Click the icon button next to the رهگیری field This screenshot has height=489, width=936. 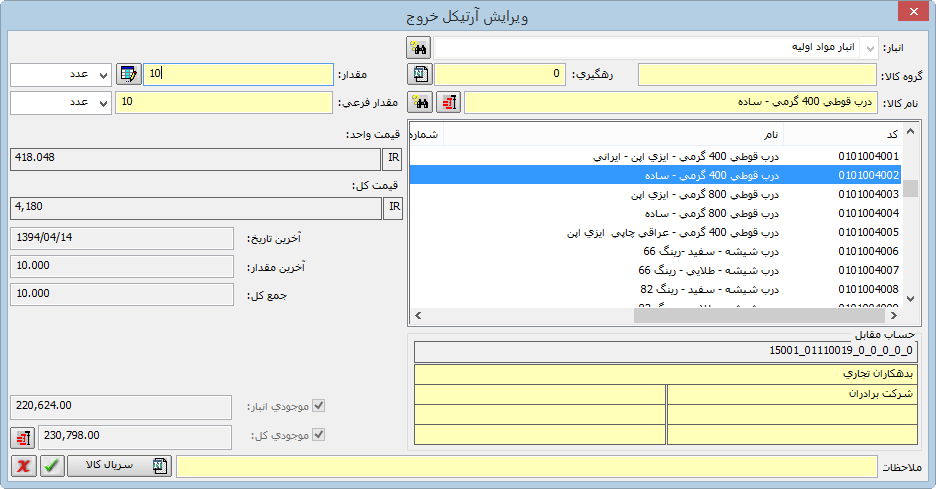[x=419, y=75]
